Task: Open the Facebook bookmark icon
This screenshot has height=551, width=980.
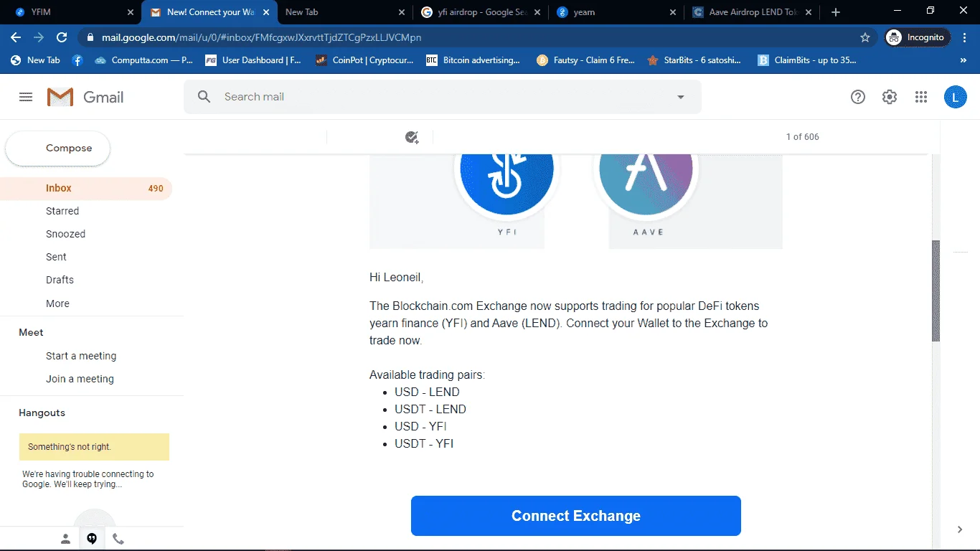Action: (77, 60)
